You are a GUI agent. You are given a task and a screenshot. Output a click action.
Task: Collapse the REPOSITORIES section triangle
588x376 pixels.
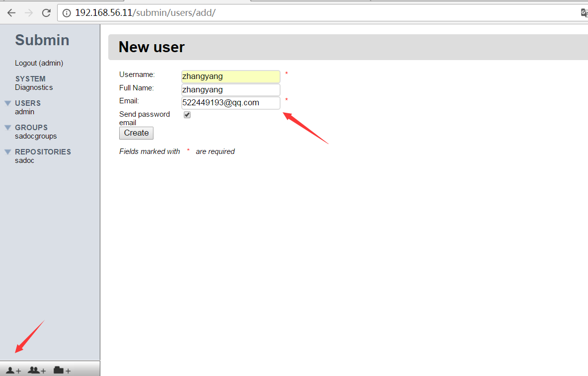tap(8, 152)
